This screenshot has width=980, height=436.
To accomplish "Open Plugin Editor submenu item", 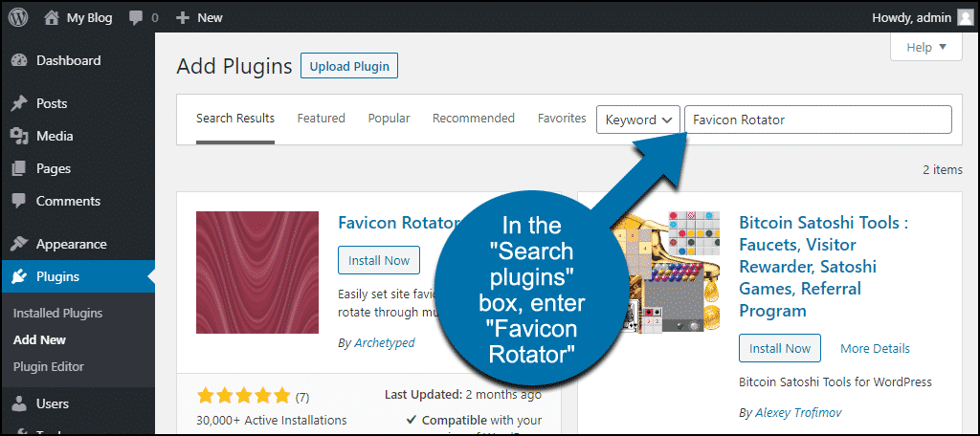I will tap(48, 366).
